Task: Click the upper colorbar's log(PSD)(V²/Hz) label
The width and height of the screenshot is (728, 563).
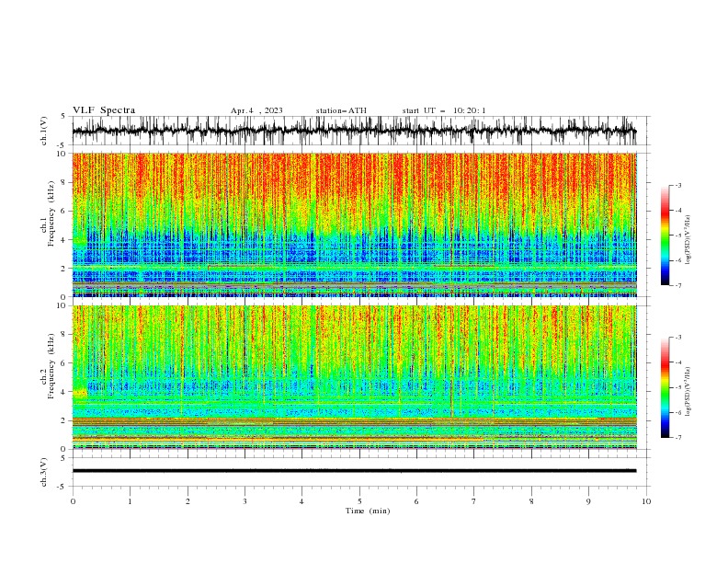Action: coord(688,240)
